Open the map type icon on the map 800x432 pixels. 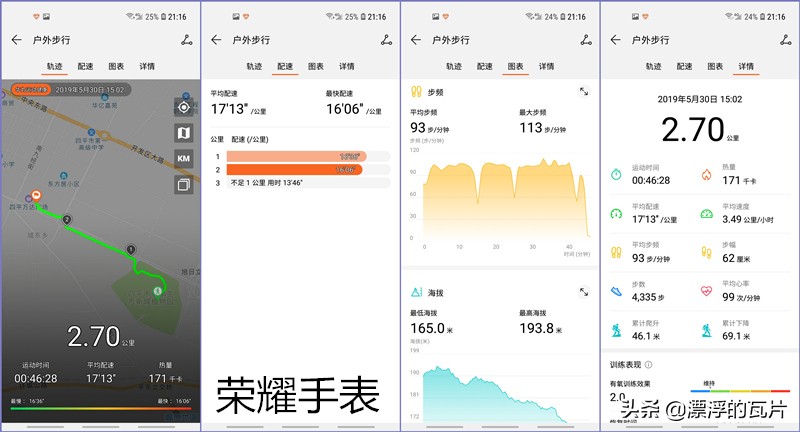(x=184, y=133)
